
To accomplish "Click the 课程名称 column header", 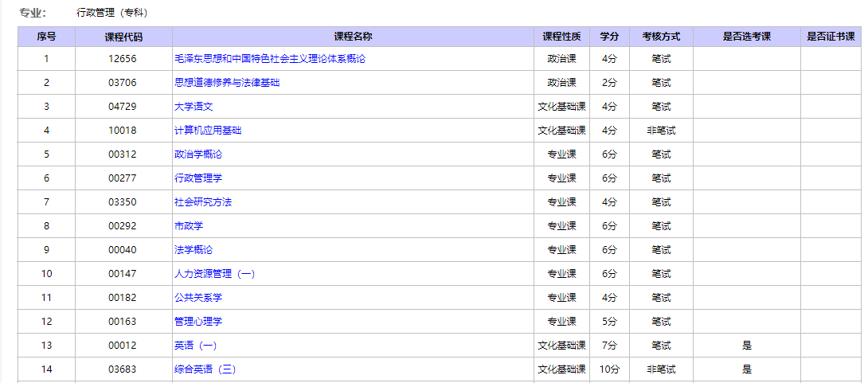I will click(353, 37).
